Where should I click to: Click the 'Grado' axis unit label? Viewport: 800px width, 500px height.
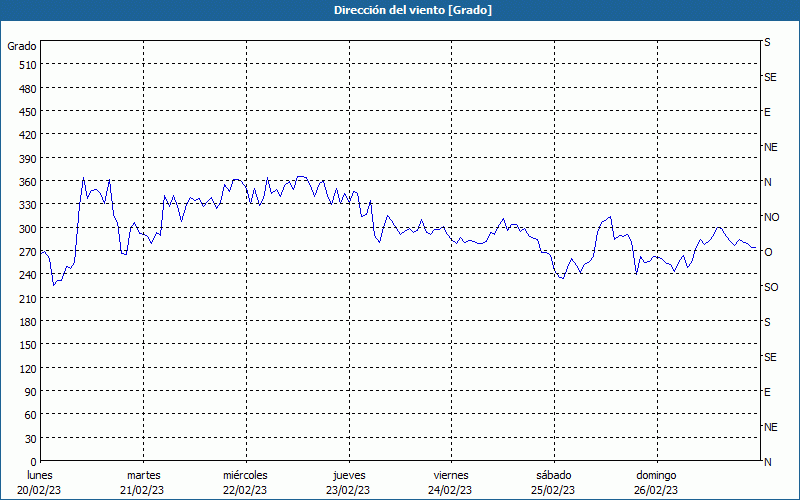(x=22, y=46)
